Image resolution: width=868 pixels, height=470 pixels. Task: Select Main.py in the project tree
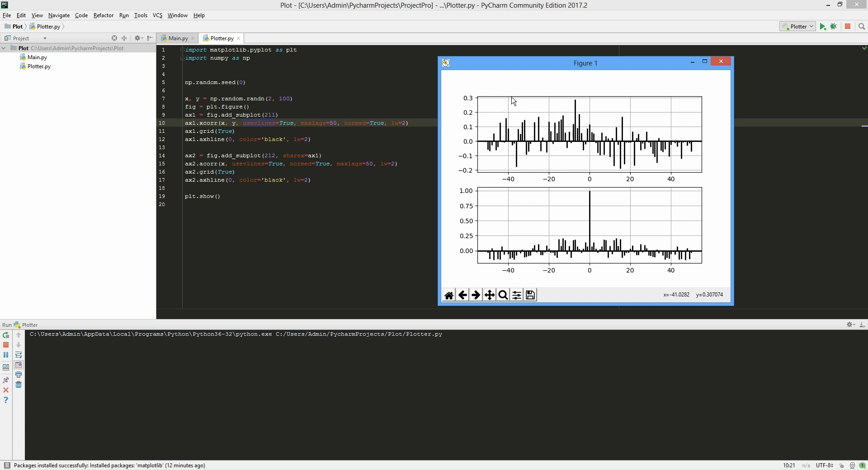(37, 57)
